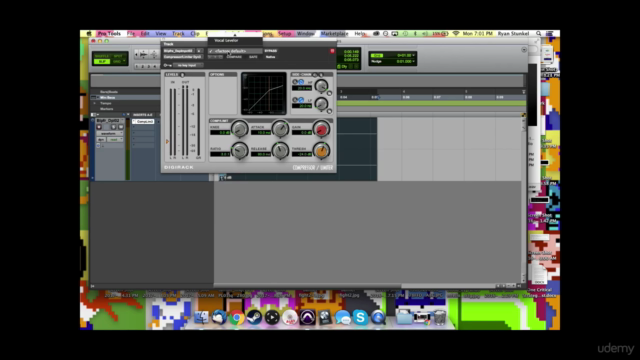Click the Ratio value field
The height and width of the screenshot is (360, 640).
[220, 154]
